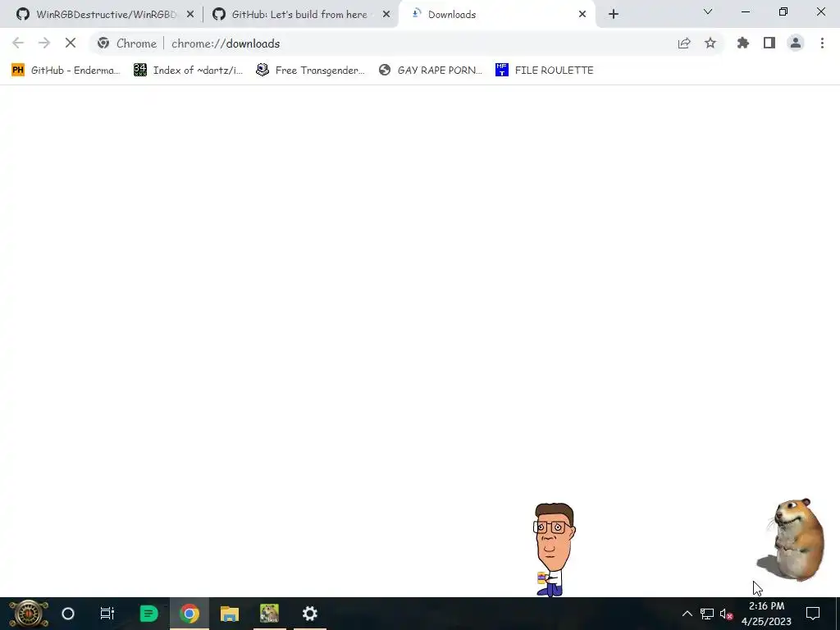Bookmark this tab with the star icon
This screenshot has width=840, height=630.
coord(710,43)
